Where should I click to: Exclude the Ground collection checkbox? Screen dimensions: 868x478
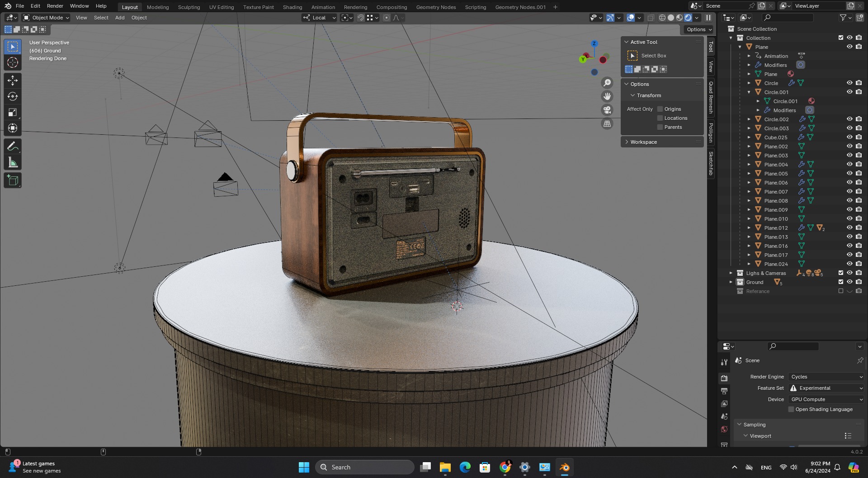point(841,282)
